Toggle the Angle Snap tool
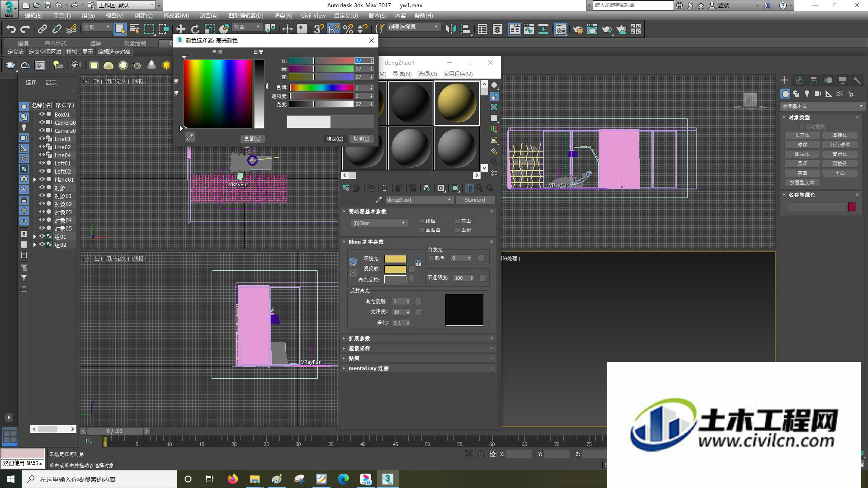Screen dimensions: 868x489 point(333,29)
